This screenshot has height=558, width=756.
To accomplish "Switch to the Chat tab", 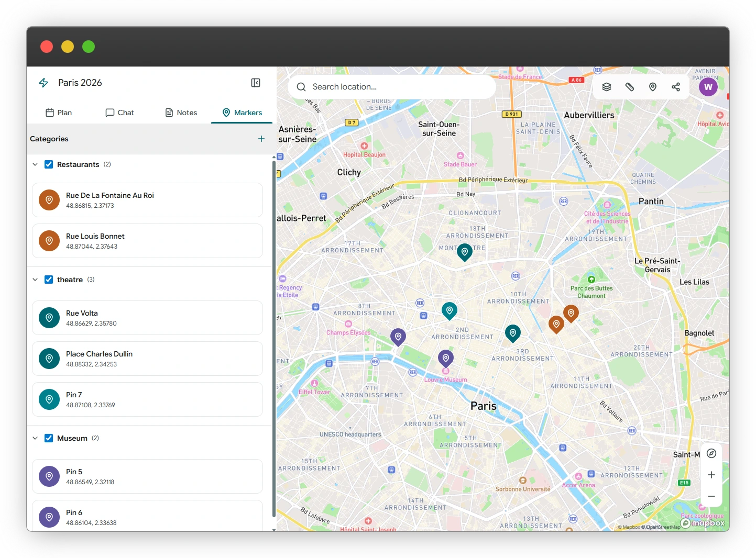I will click(119, 113).
